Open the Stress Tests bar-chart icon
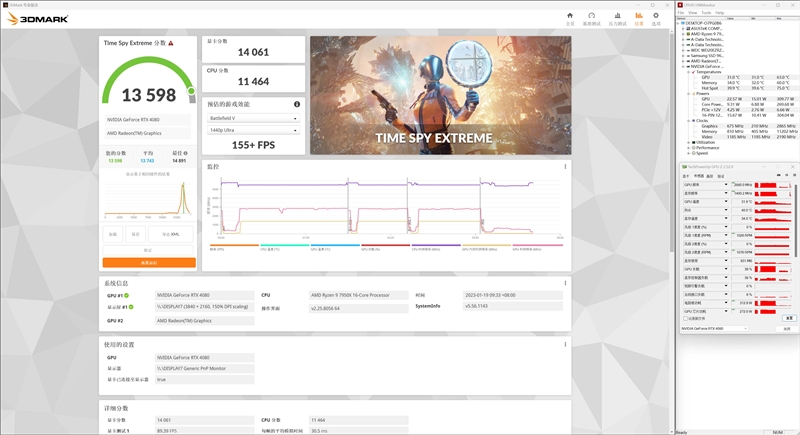The image size is (800, 435). [616, 17]
